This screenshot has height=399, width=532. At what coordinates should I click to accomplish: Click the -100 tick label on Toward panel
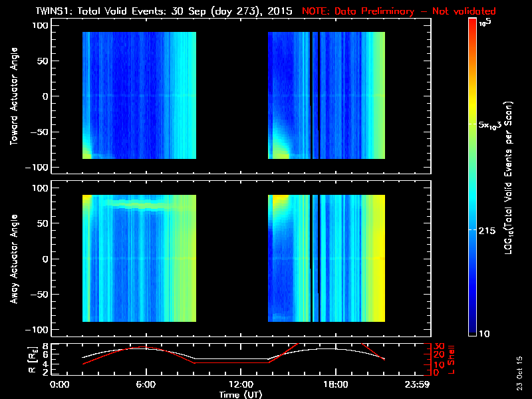[37, 168]
